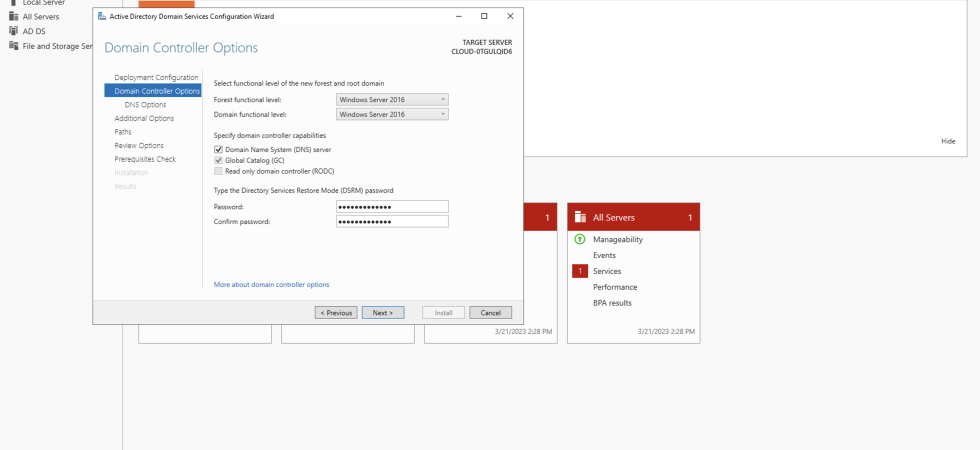Open More about domain controller options link
Image resolution: width=980 pixels, height=450 pixels.
click(271, 284)
